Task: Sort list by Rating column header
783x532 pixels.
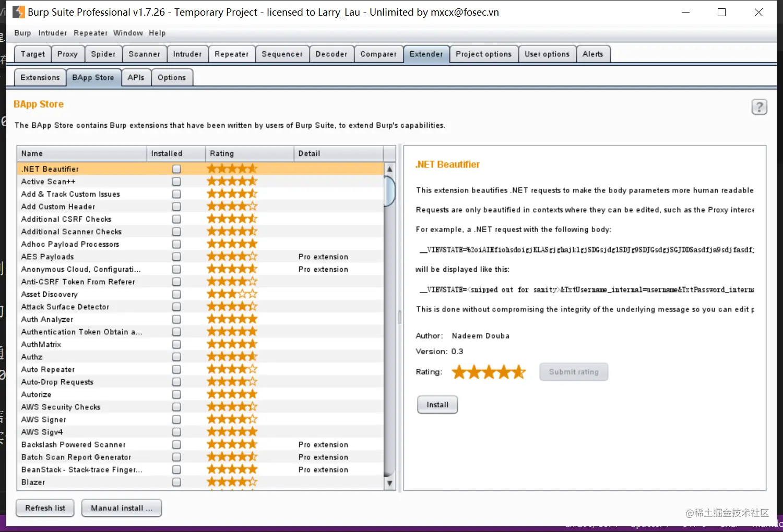Action: [250, 153]
